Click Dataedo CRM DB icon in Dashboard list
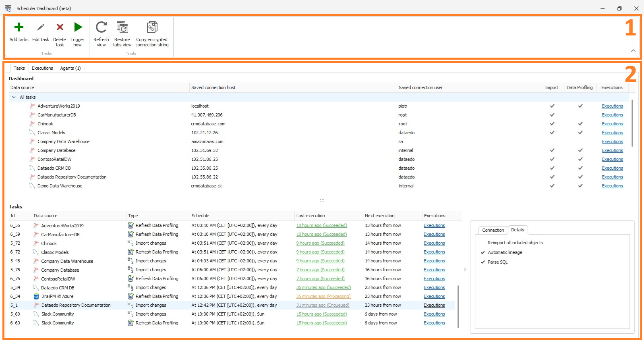Image resolution: width=644 pixels, height=343 pixels. point(32,168)
